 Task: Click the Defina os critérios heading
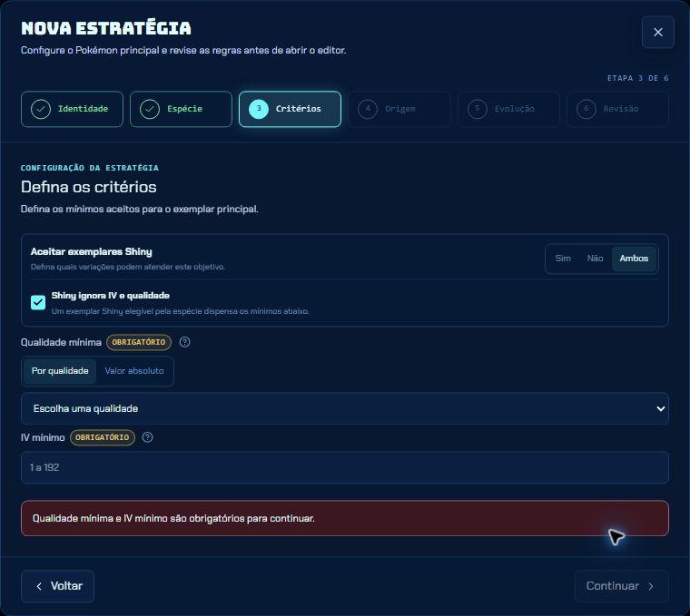click(88, 187)
